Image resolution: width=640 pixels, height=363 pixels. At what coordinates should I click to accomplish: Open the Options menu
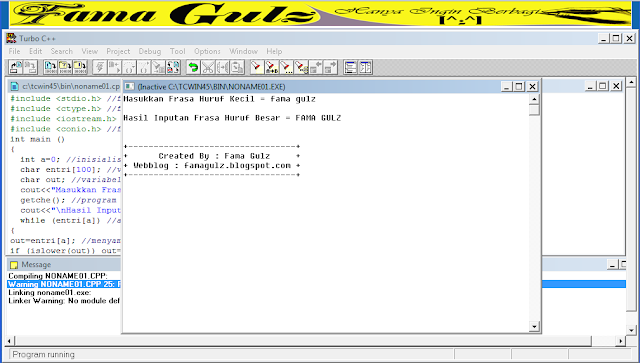click(x=207, y=51)
